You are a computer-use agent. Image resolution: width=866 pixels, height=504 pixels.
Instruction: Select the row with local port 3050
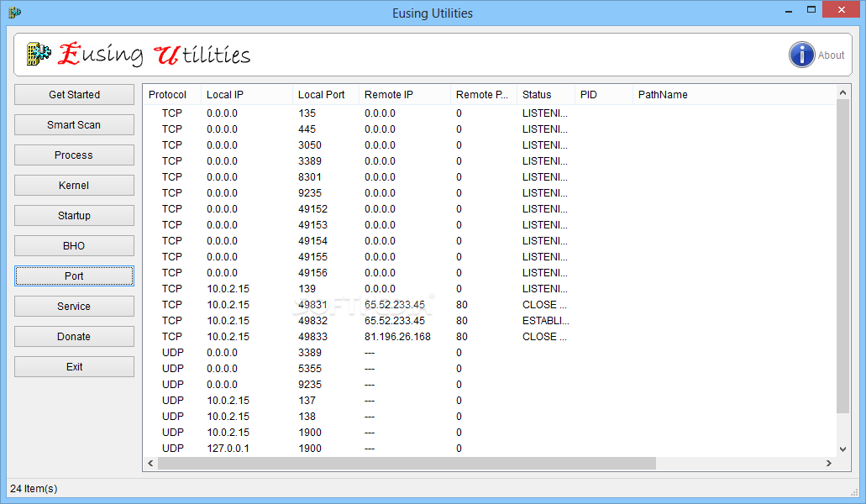(490, 145)
